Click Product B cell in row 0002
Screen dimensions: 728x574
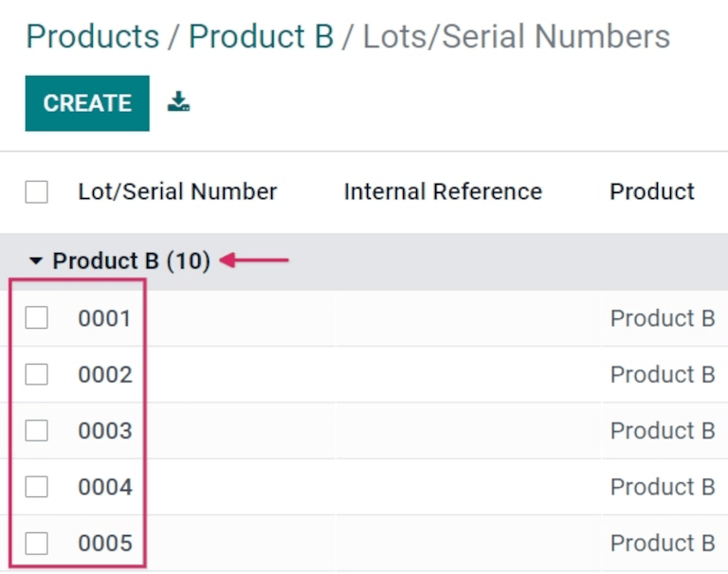pos(662,374)
